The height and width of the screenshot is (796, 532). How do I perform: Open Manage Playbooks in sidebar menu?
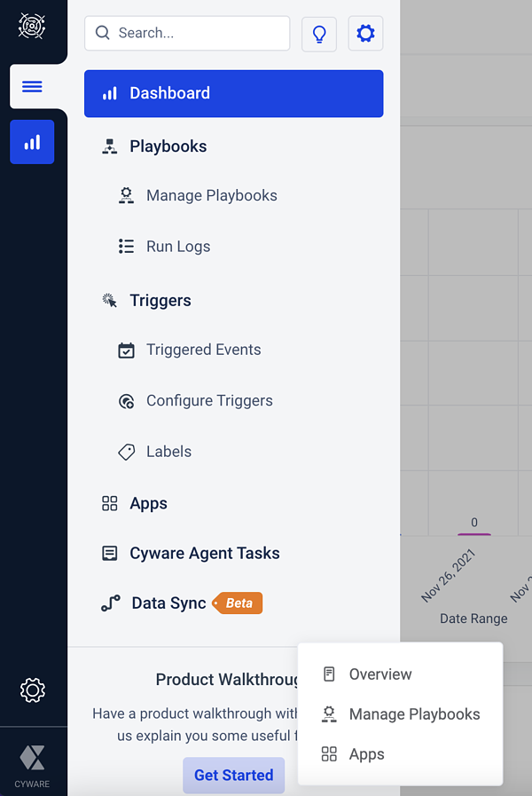coord(211,195)
